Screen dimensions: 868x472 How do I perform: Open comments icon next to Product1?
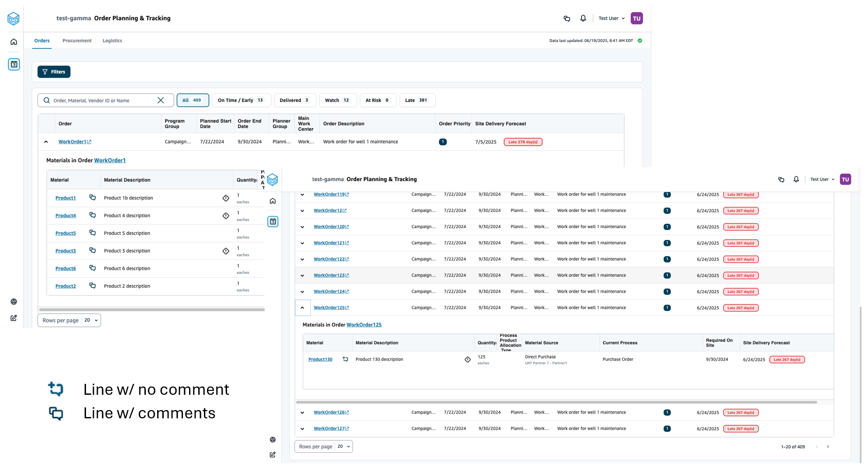93,198
